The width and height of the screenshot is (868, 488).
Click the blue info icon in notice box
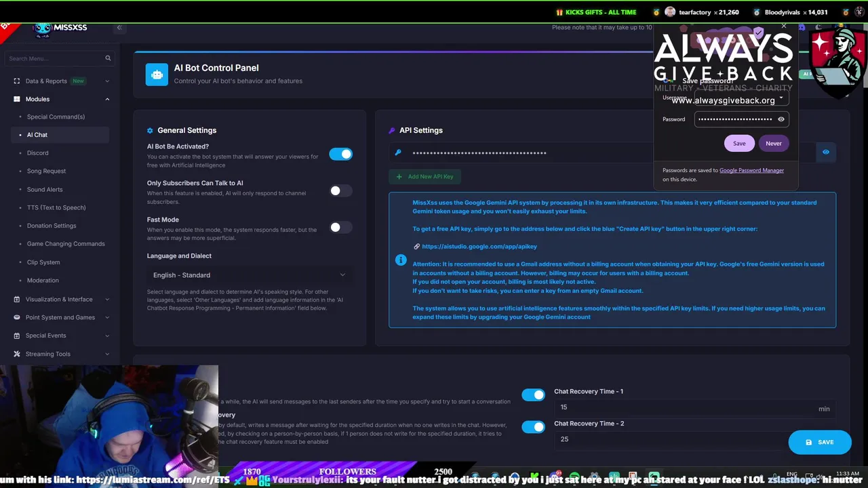[x=401, y=260]
